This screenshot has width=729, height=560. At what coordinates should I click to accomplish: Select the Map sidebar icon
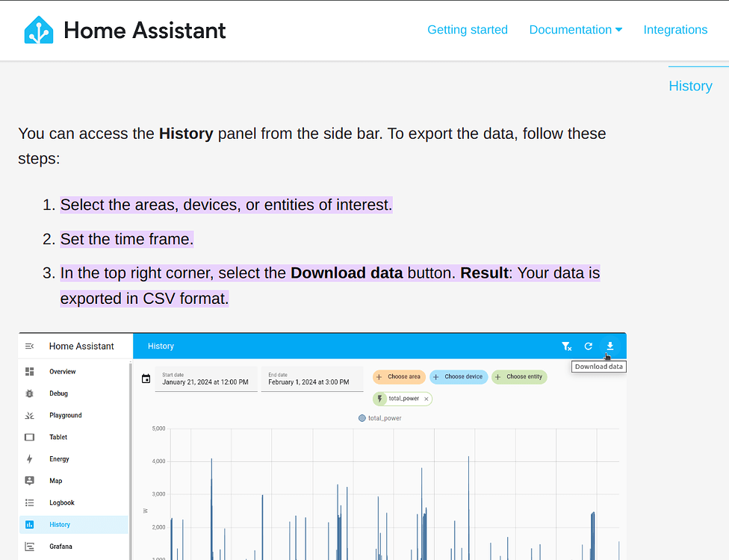point(29,481)
